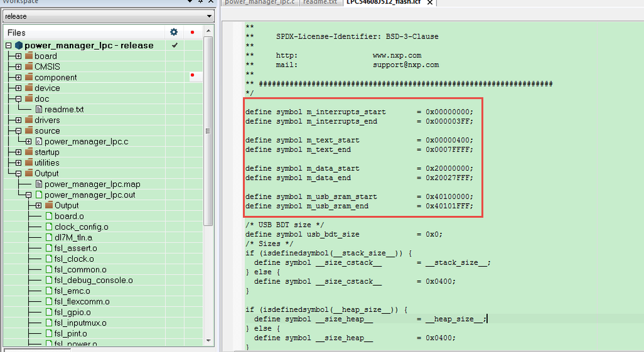Collapse the top-level Output folder
644x352 pixels.
click(x=19, y=173)
